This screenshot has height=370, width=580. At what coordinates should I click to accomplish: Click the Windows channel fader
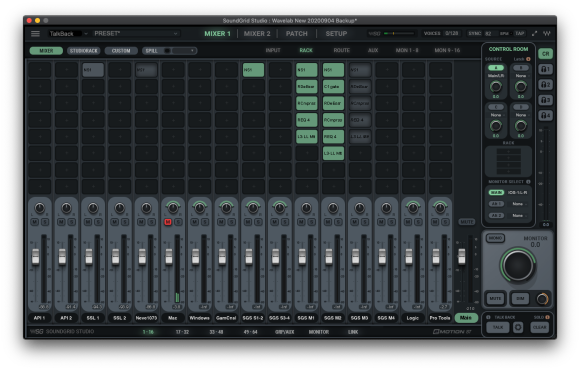195,256
